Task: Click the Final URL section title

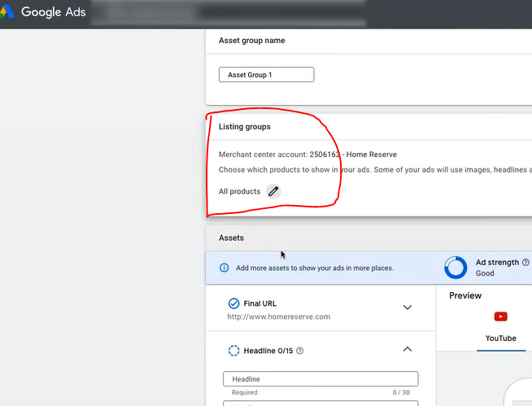Action: pyautogui.click(x=259, y=303)
